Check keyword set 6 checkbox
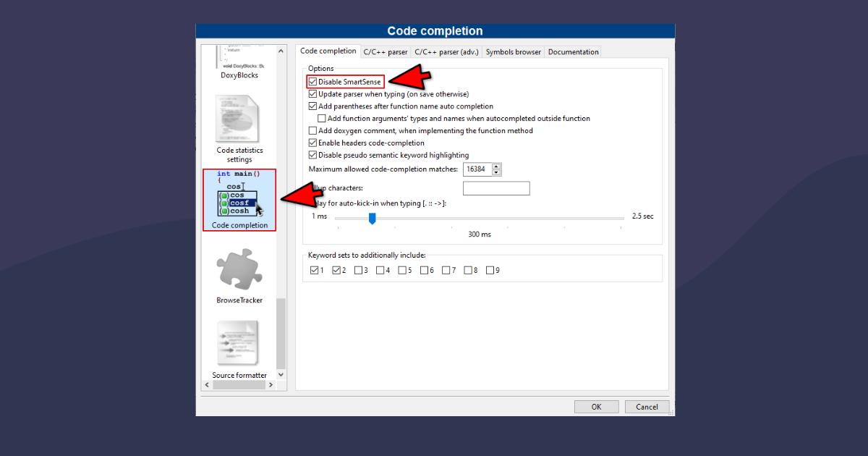Screen dimensions: 868x456 424,271
